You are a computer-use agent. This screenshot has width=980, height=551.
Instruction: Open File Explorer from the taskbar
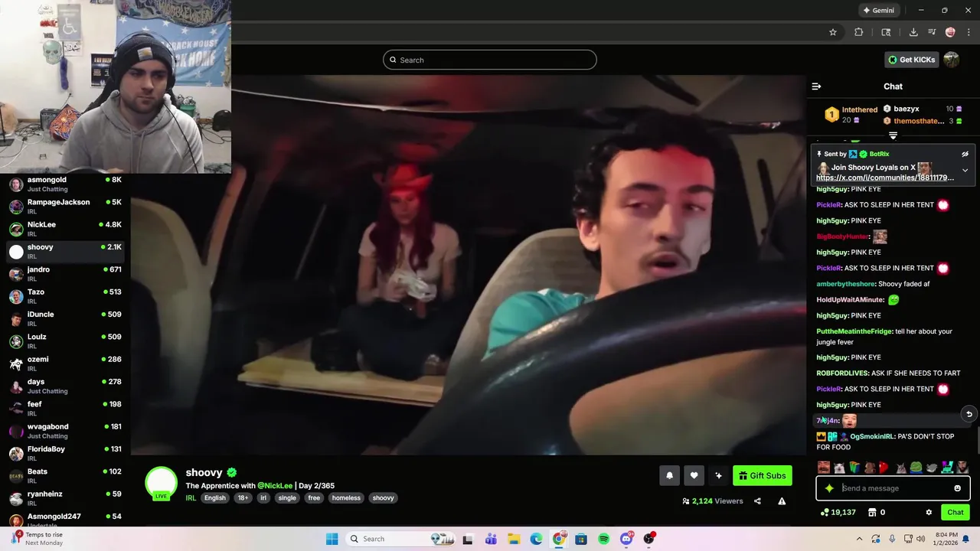[x=514, y=539]
